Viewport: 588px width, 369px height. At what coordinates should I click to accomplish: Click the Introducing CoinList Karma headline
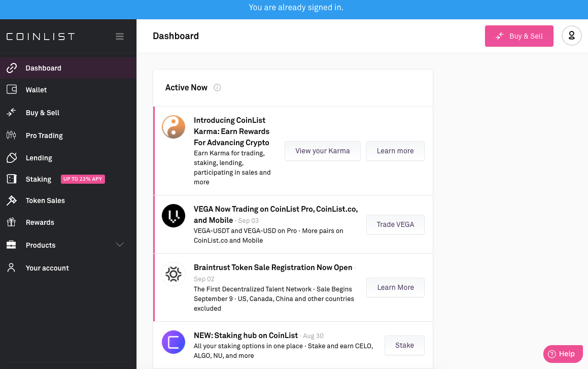(x=231, y=131)
